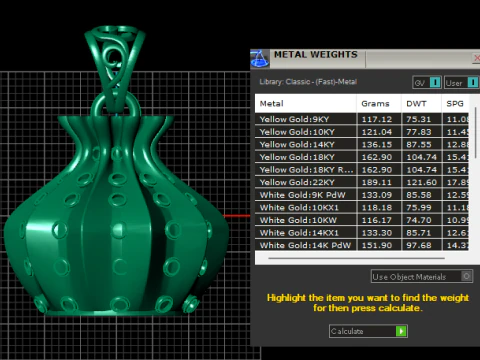Select the Yellow Gold:10KY row
The width and height of the screenshot is (480, 360).
362,132
